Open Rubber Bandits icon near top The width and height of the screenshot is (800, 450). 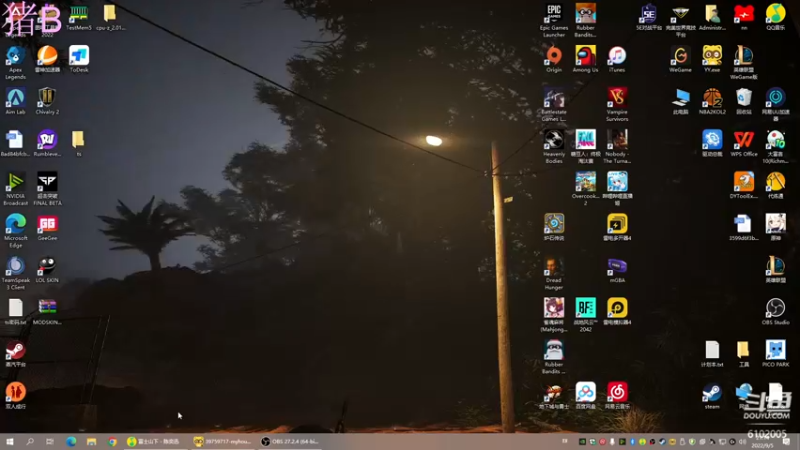pos(585,20)
